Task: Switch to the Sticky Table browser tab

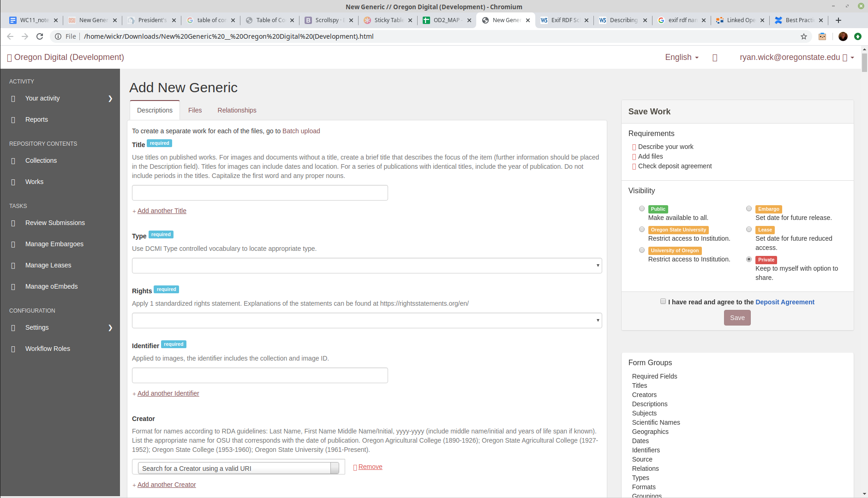Action: click(x=388, y=20)
